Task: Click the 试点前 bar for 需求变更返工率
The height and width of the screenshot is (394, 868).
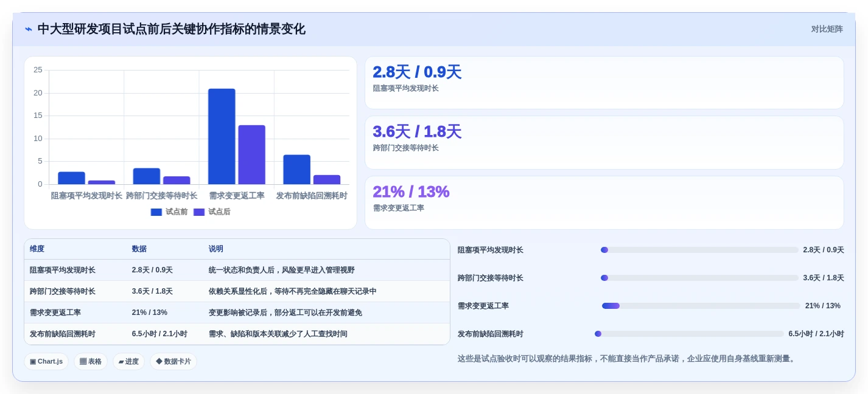Action: (x=222, y=136)
